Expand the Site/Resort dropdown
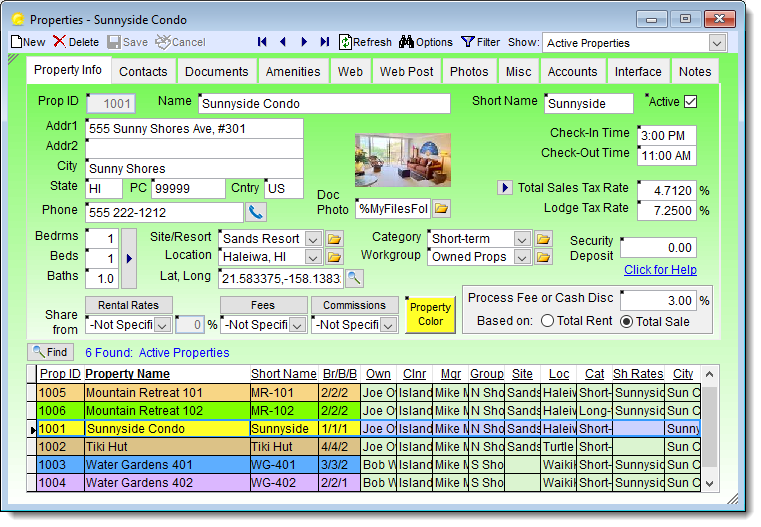The width and height of the screenshot is (761, 527). click(x=313, y=239)
